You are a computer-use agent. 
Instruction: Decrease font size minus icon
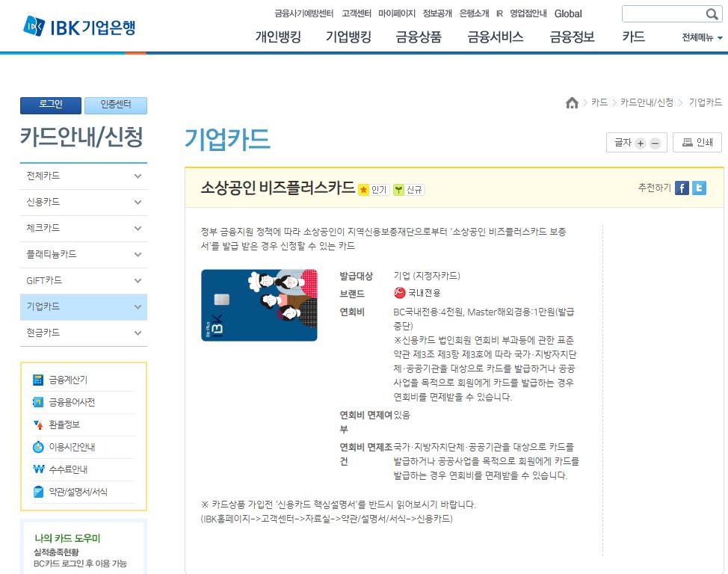pos(655,143)
